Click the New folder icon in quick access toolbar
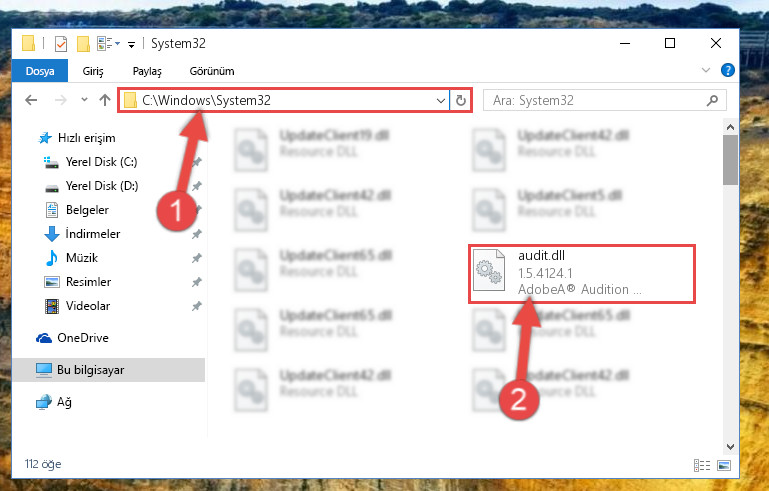 (x=83, y=44)
